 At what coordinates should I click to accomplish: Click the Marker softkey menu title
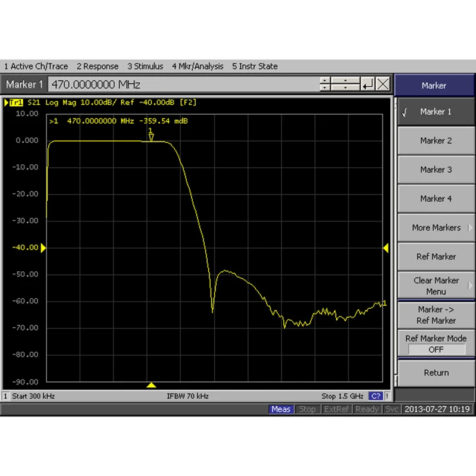434,86
